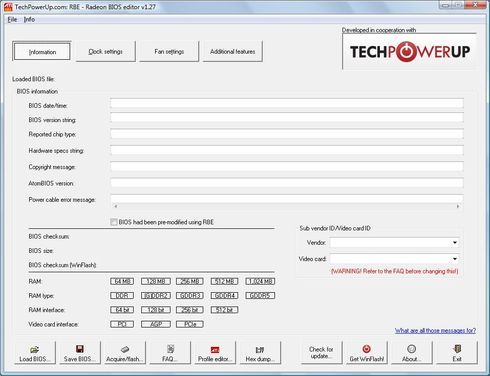Select the 512 bit RAM interface indicator
Image resolution: width=490 pixels, height=376 pixels.
coord(224,310)
